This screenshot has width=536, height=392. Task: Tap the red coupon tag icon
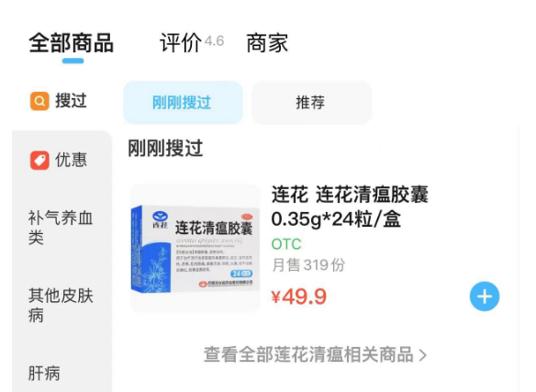39,161
